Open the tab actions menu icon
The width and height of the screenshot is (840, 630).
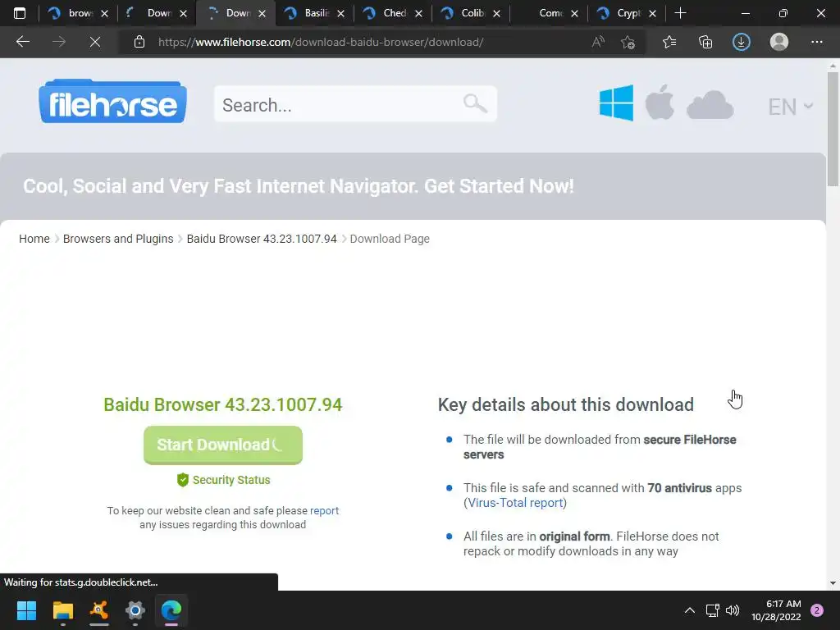[x=20, y=13]
